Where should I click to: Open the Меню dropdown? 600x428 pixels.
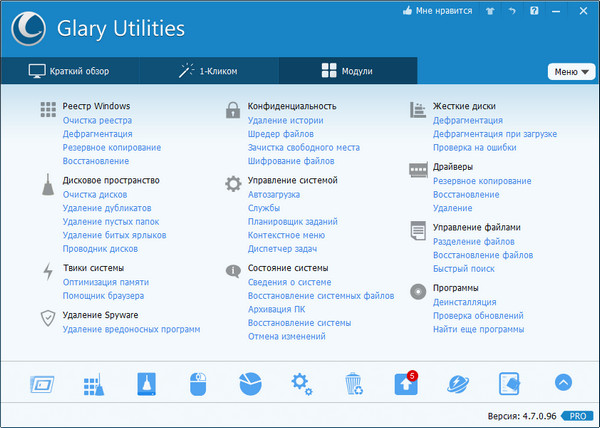[x=570, y=72]
